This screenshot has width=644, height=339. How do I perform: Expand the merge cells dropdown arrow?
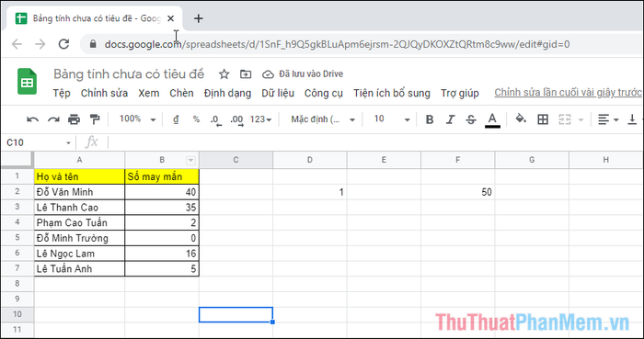point(581,119)
